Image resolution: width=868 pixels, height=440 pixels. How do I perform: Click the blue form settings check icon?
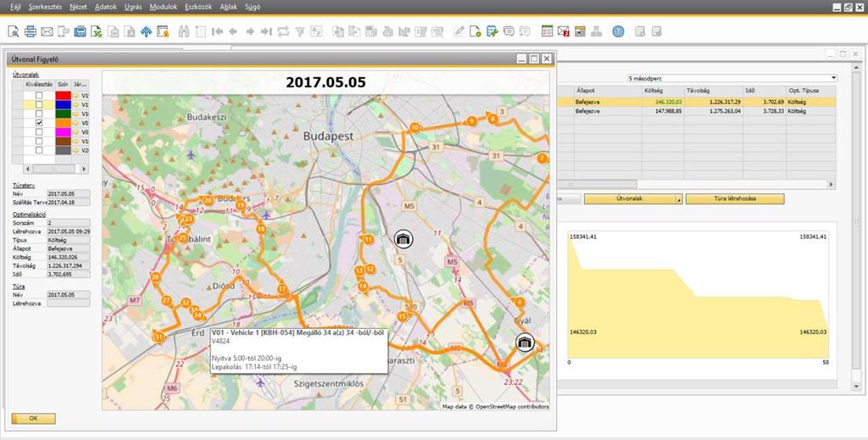pos(492,31)
